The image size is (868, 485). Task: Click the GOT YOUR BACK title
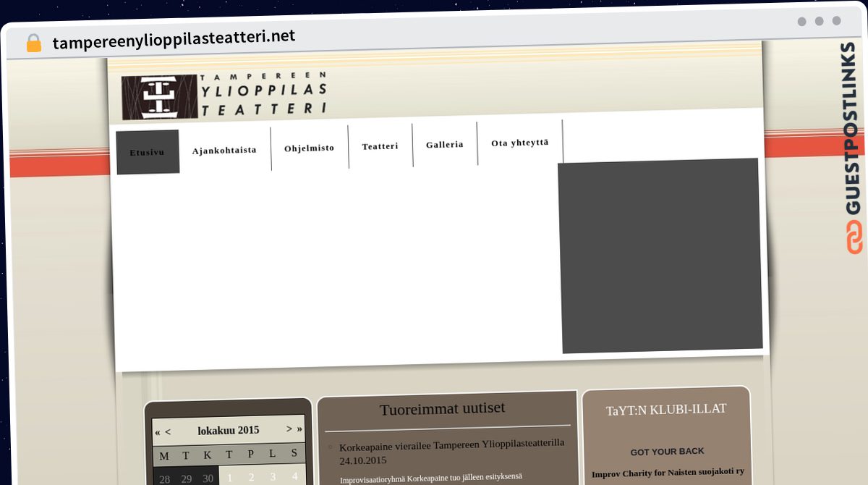667,452
